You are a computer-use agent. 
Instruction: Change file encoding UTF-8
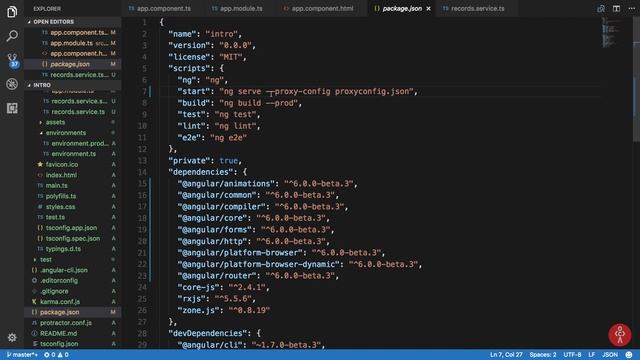(x=572, y=355)
